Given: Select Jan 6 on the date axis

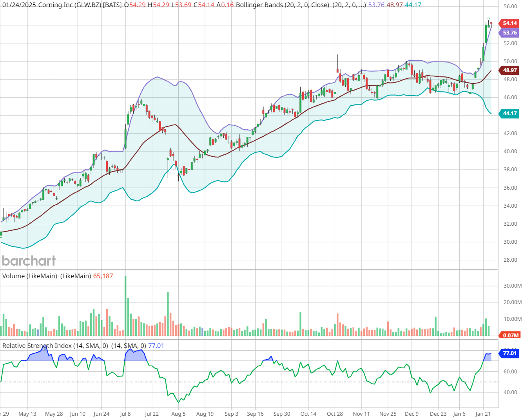Looking at the screenshot, I should point(459,414).
